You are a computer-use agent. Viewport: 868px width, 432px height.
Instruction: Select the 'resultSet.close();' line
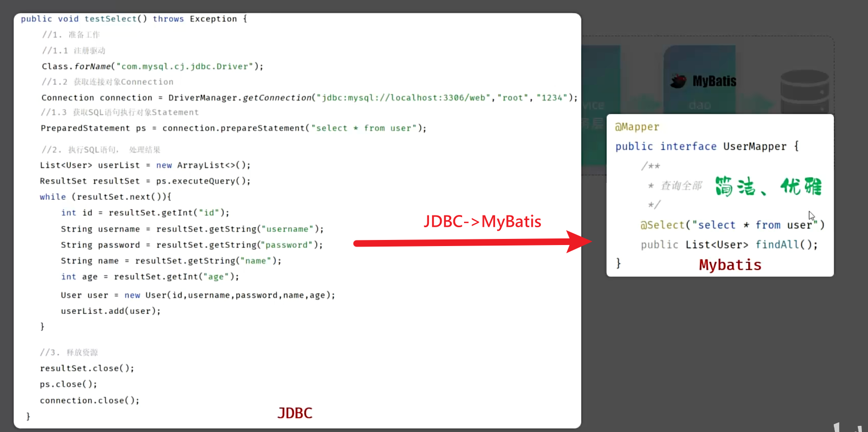pyautogui.click(x=87, y=368)
